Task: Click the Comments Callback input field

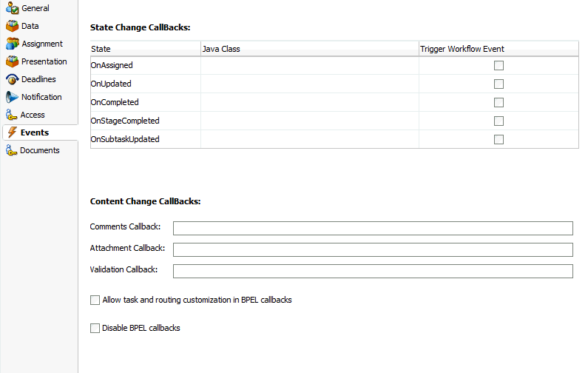Action: (373, 228)
